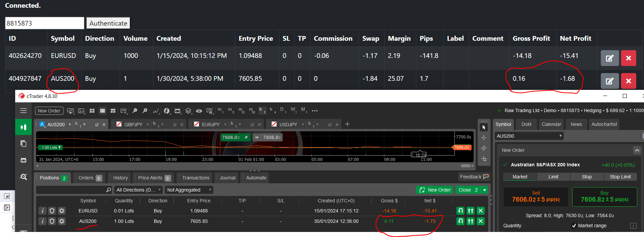Click New Order in the top toolbar
Image resolution: width=644 pixels, height=237 pixels.
[49, 111]
